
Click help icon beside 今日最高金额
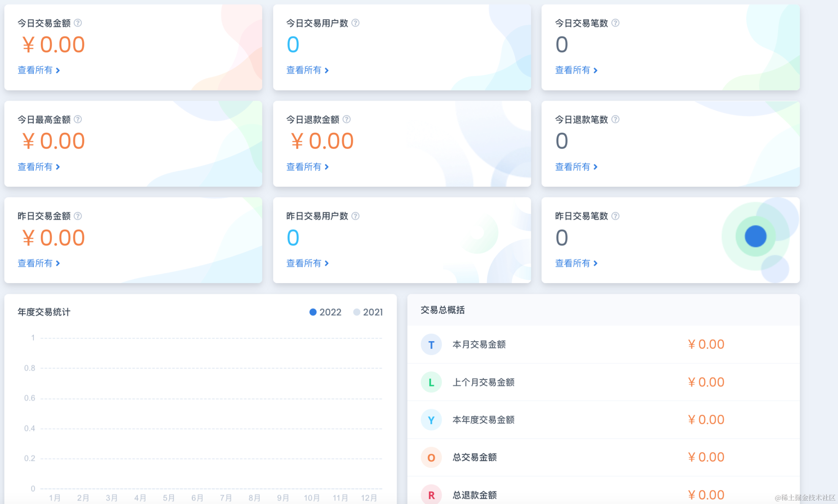pyautogui.click(x=78, y=120)
